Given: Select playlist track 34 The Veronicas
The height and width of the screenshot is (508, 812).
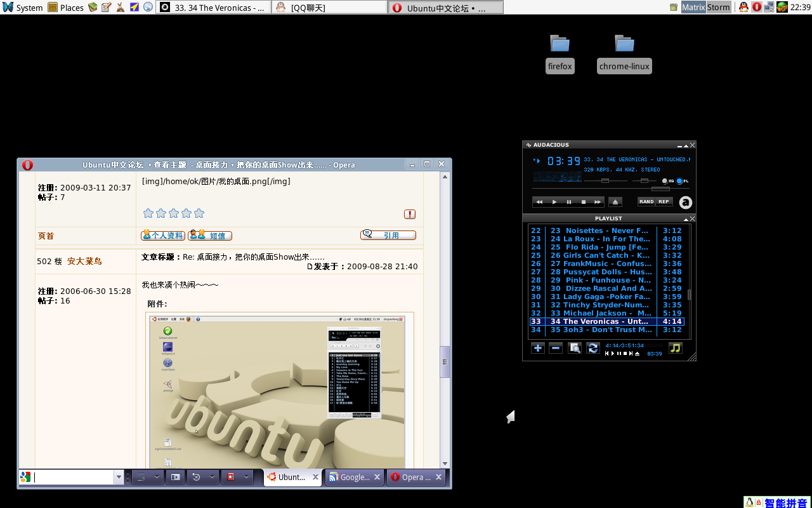Looking at the screenshot, I should point(607,321).
